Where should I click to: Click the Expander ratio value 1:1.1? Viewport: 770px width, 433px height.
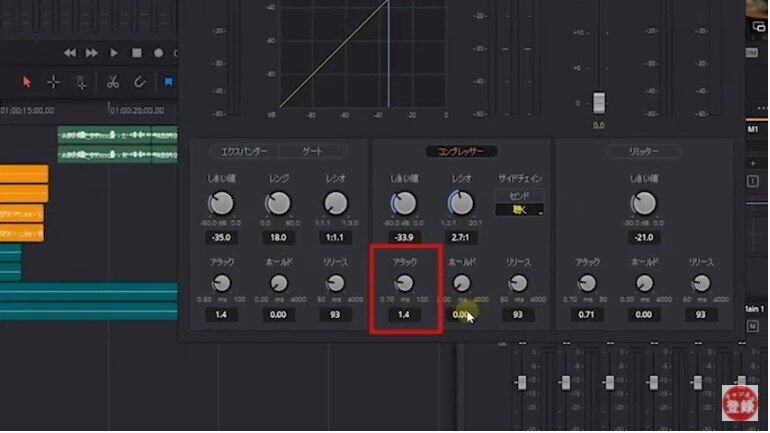(335, 237)
